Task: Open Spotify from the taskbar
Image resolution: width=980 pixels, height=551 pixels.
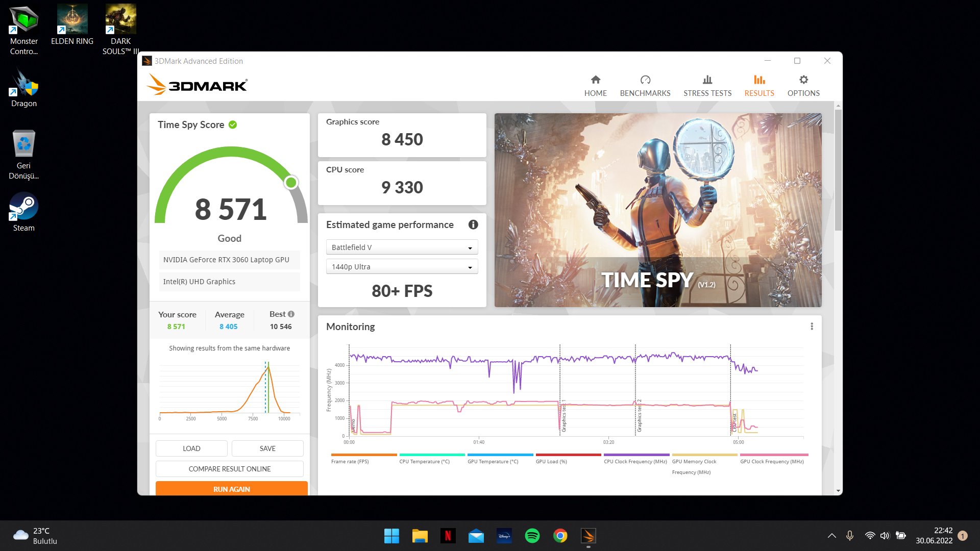Action: (x=532, y=536)
